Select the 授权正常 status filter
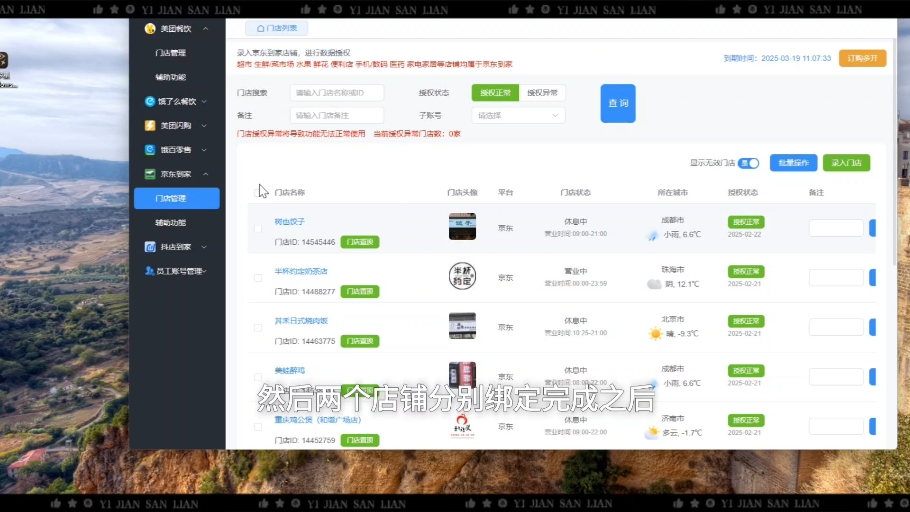The height and width of the screenshot is (512, 910). point(495,92)
